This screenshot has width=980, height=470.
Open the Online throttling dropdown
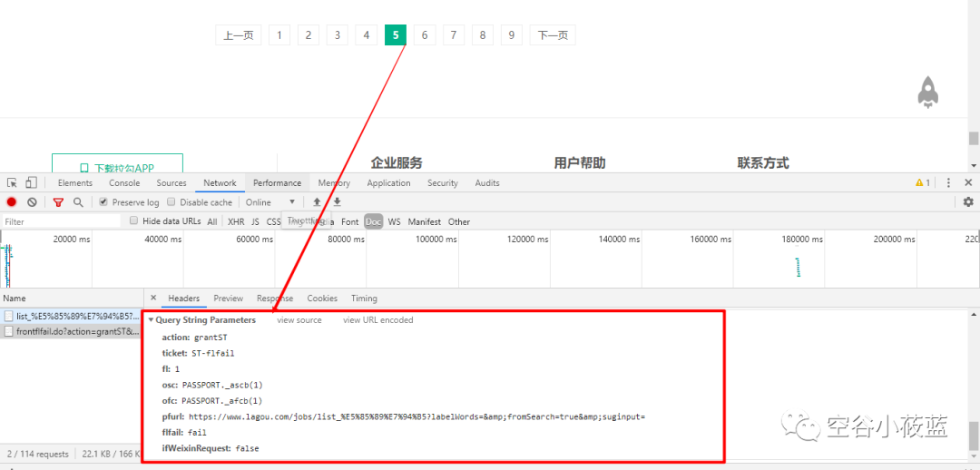[270, 201]
